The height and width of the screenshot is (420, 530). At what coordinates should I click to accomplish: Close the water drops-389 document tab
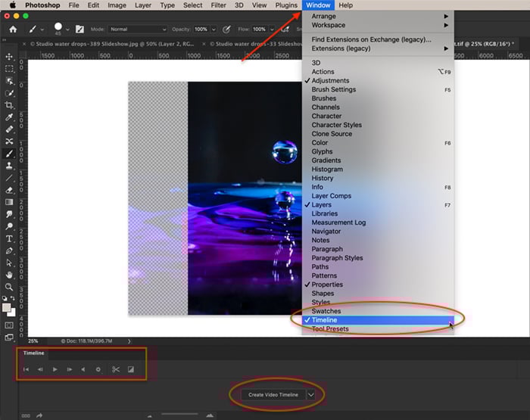click(x=24, y=44)
